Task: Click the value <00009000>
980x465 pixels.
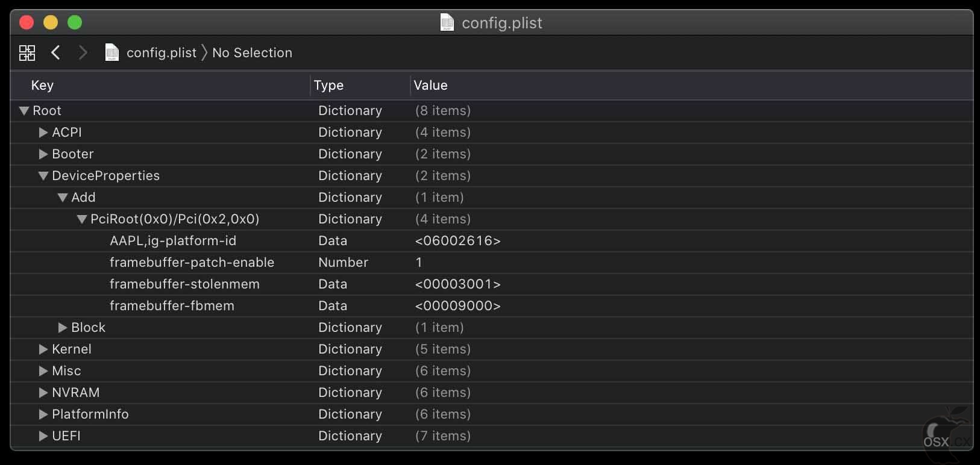Action: [458, 306]
